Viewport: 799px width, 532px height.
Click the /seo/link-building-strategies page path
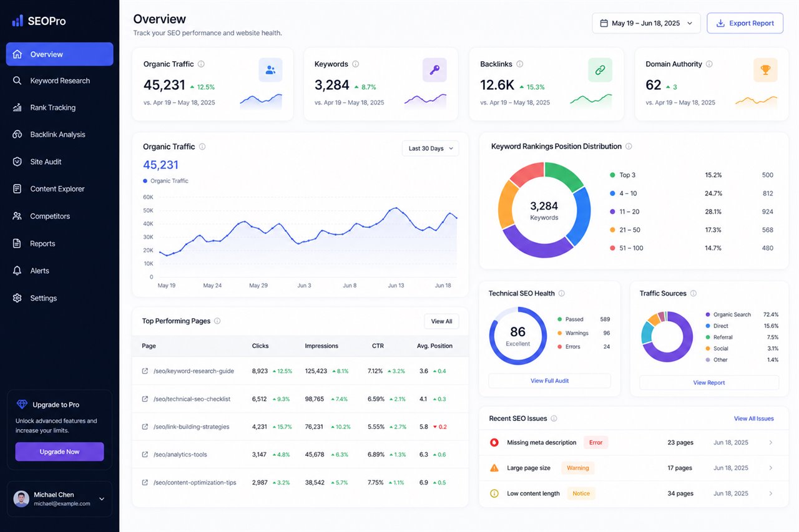pyautogui.click(x=191, y=427)
